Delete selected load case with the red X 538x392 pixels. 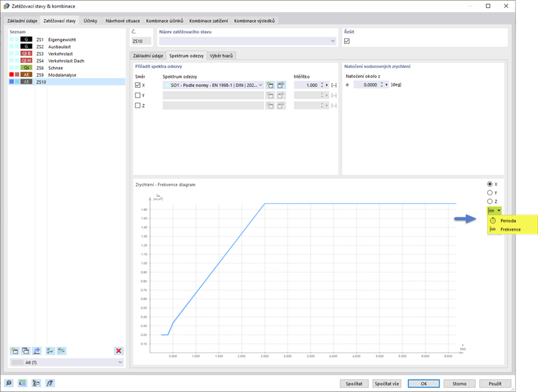coord(119,351)
